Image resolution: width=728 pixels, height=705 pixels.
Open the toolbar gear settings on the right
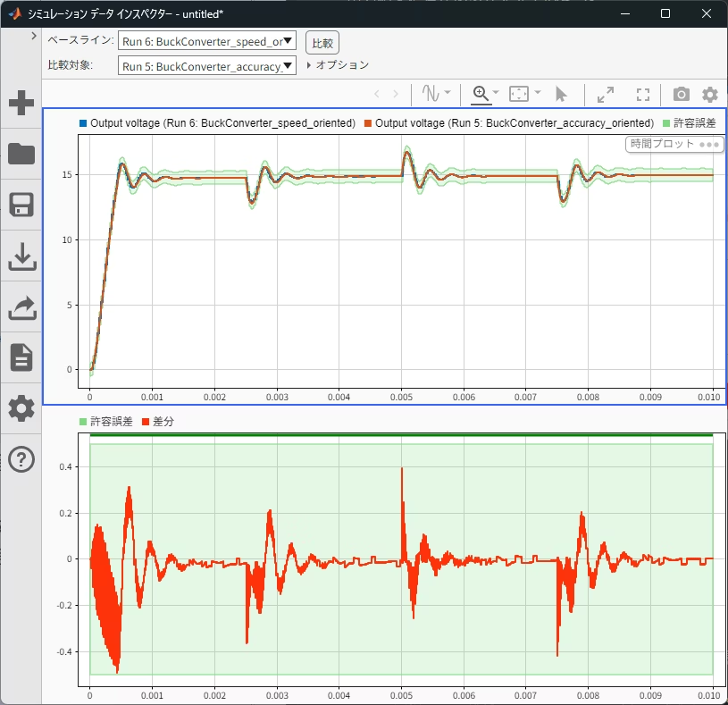pos(709,94)
